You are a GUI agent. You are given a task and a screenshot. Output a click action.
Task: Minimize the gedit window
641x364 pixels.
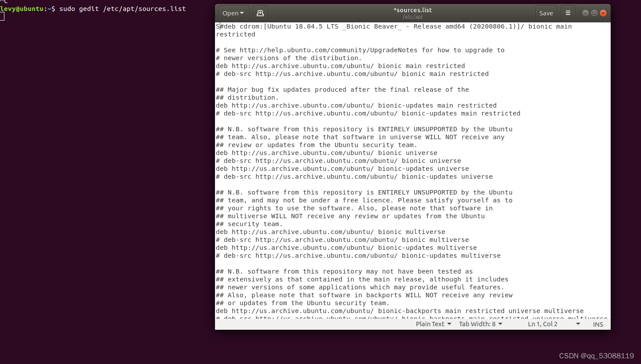coord(585,13)
